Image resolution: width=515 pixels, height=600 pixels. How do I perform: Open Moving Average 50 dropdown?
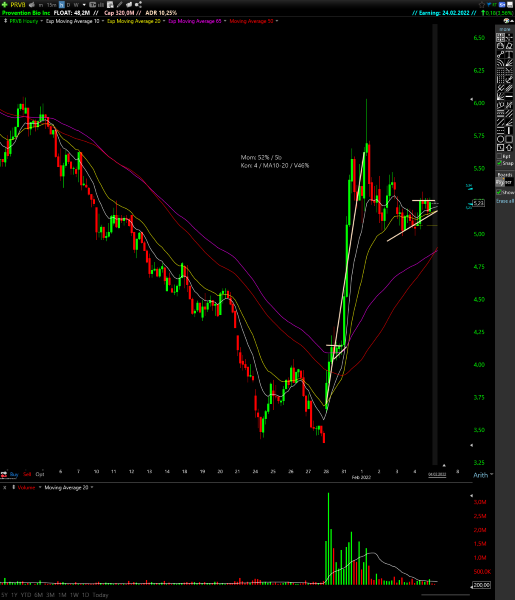tap(277, 21)
